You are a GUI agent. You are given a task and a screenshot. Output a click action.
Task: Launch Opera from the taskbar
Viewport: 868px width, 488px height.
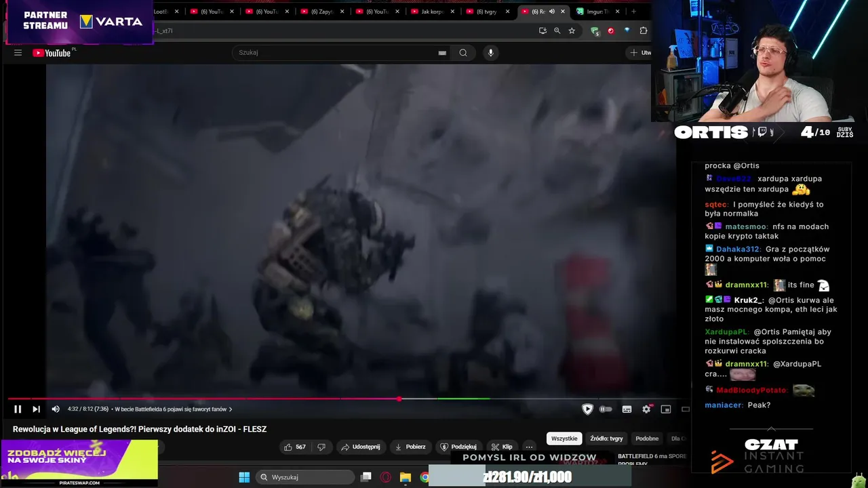pos(386,477)
